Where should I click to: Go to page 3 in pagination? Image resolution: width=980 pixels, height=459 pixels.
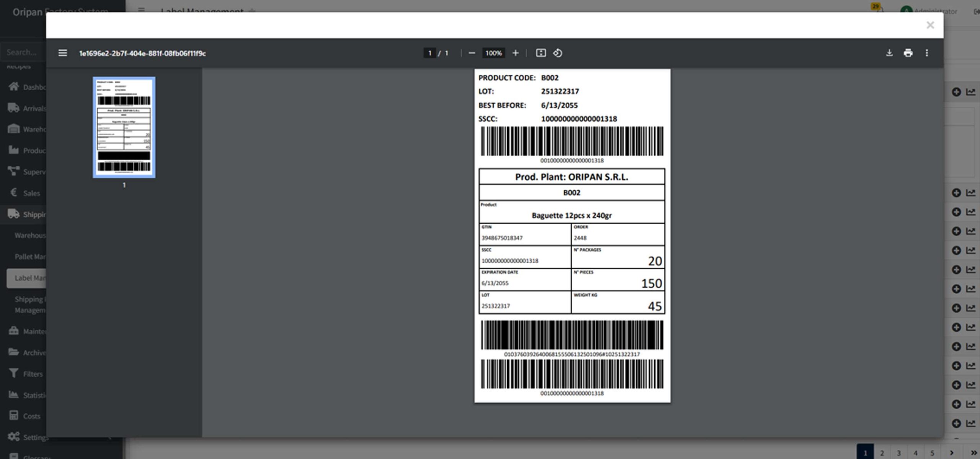(x=899, y=453)
